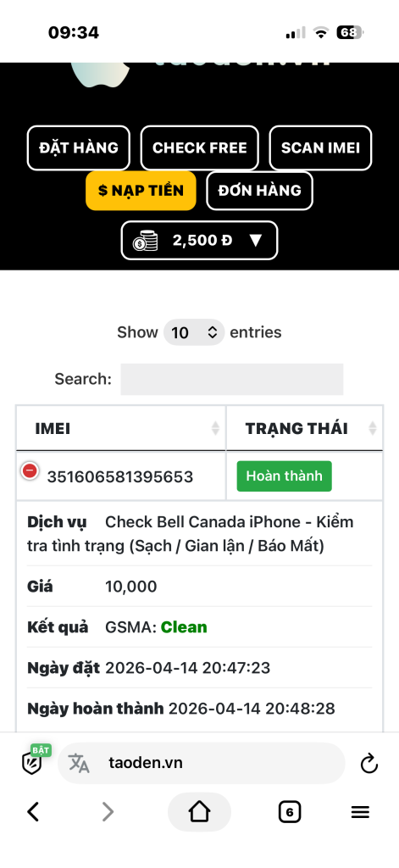The width and height of the screenshot is (399, 868).
Task: Tap the $ NẠP TIỀN button
Action: click(141, 191)
